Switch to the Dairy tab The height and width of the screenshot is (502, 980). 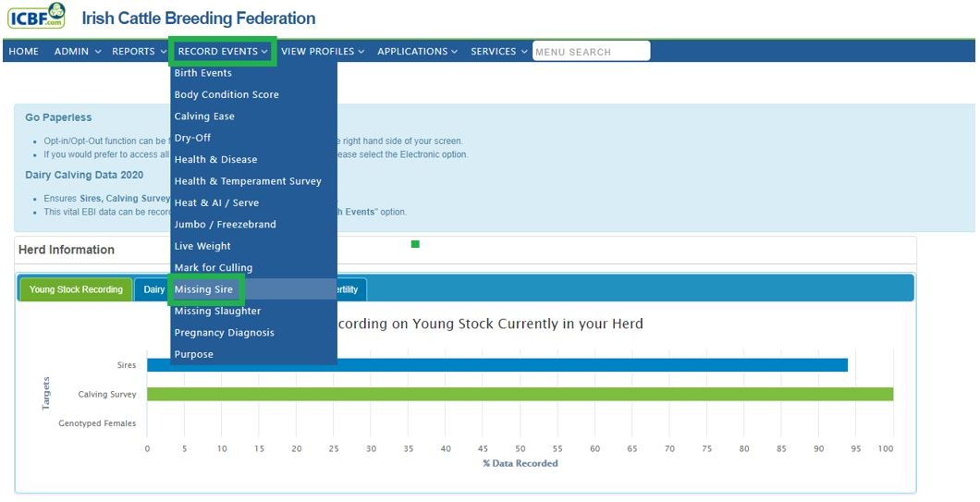pyautogui.click(x=153, y=289)
